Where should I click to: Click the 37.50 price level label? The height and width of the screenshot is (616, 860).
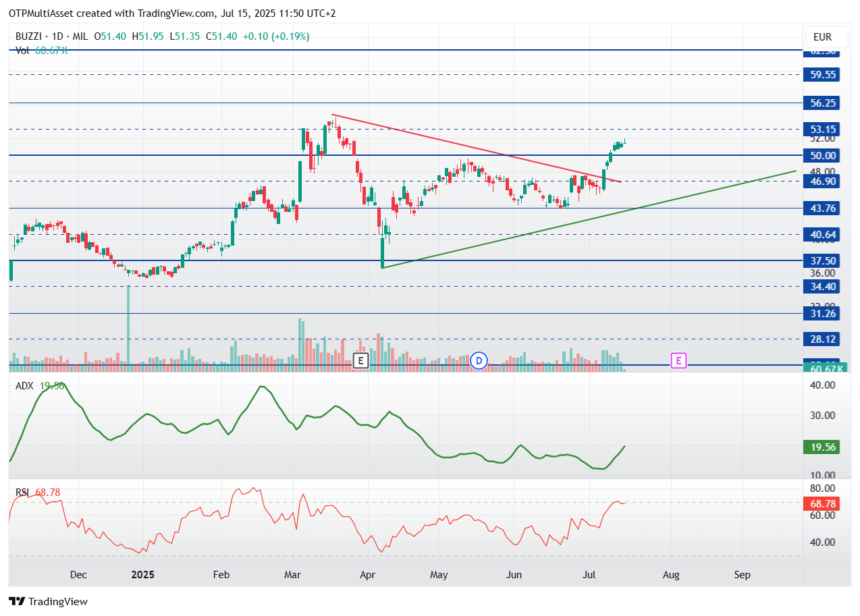[x=823, y=260]
